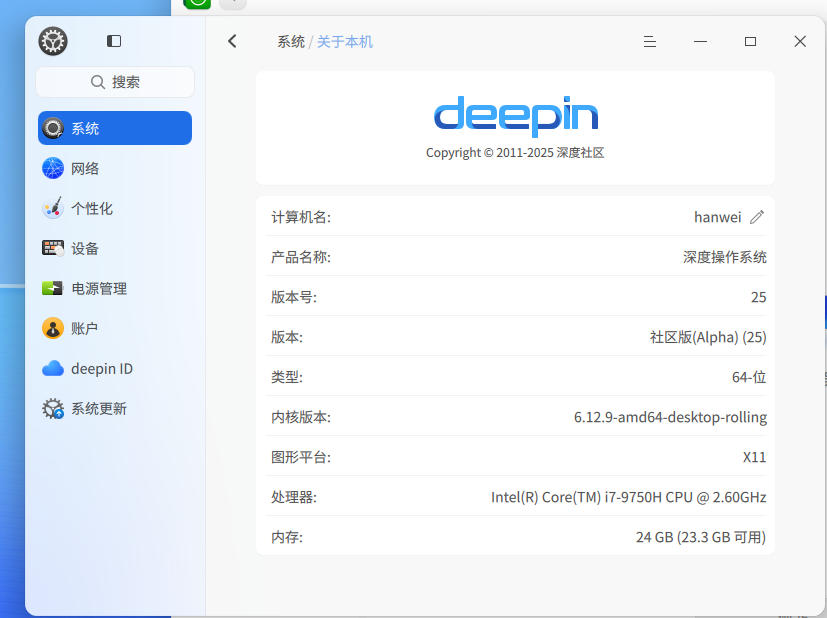Click the 电源管理 battery icon
This screenshot has height=618, width=827.
coord(53,288)
